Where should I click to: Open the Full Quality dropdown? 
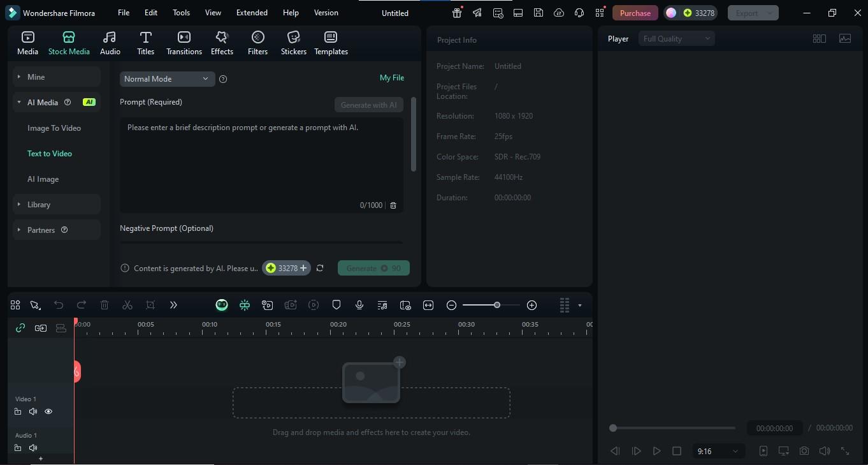click(676, 38)
